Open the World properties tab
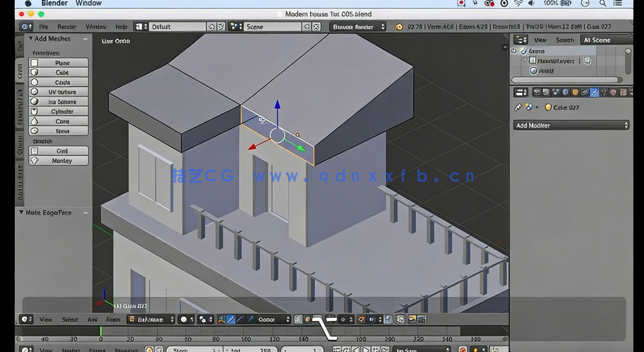Image resolution: width=644 pixels, height=352 pixels. (565, 92)
